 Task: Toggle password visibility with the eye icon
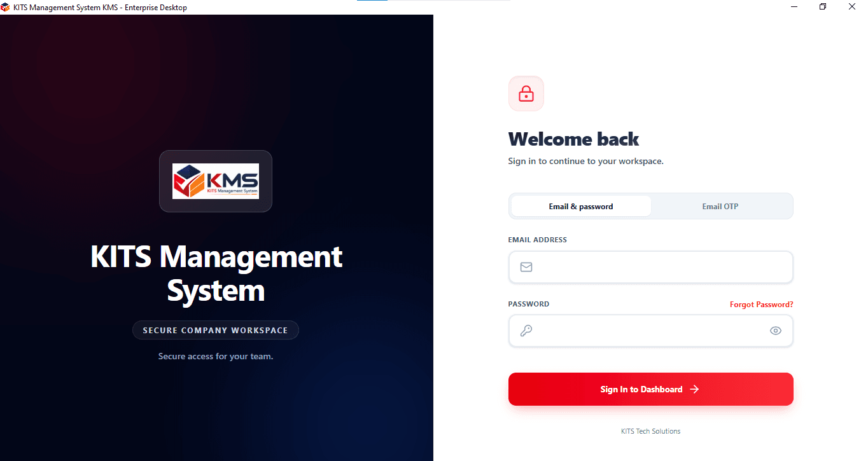point(775,331)
